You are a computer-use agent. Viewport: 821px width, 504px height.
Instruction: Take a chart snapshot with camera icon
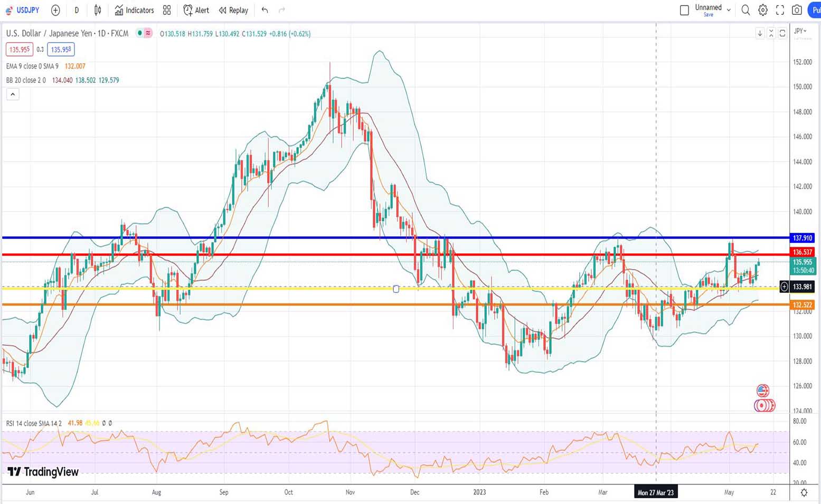pos(797,10)
